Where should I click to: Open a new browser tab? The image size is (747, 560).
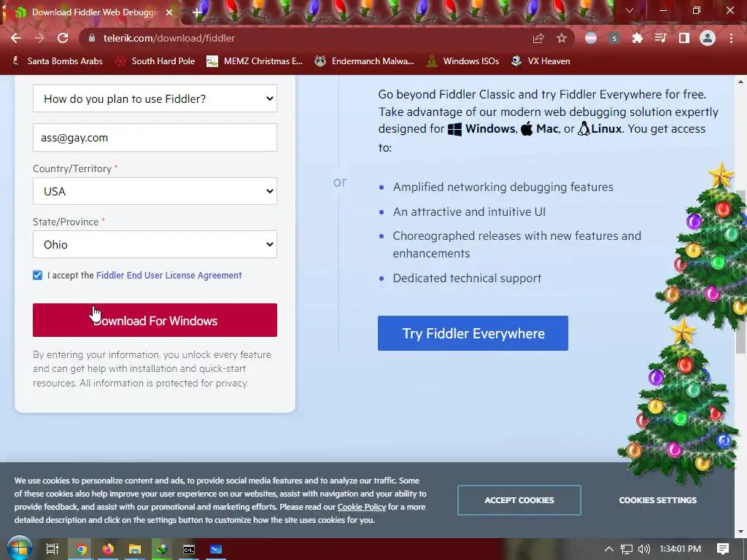tap(197, 12)
